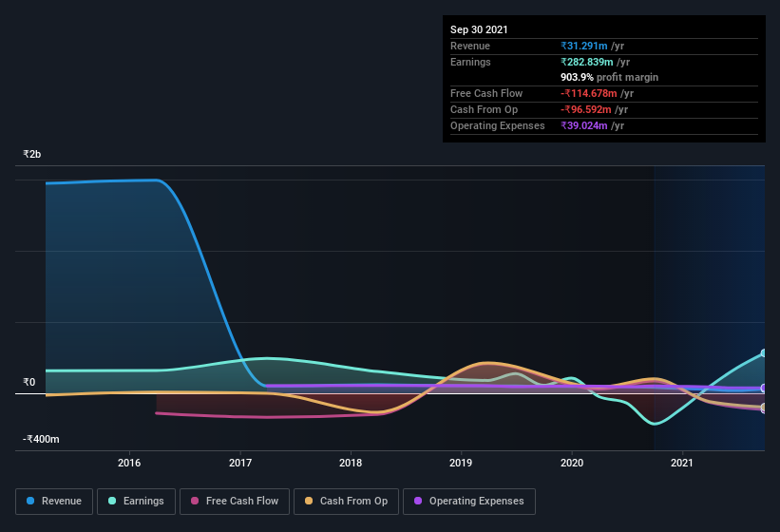
Task: Click the Operating Expenses endpoint marker
Action: [x=764, y=388]
